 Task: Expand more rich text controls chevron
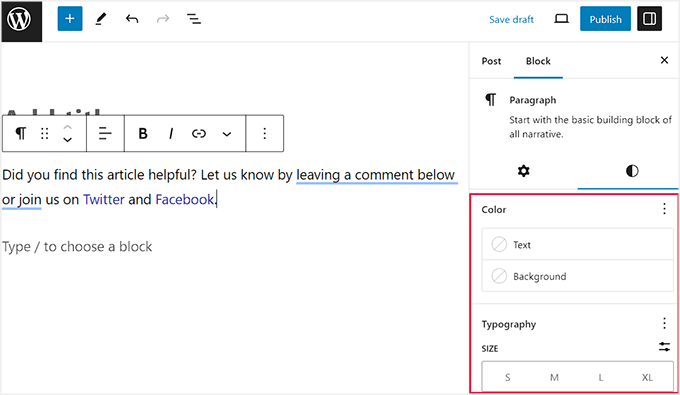[x=226, y=134]
